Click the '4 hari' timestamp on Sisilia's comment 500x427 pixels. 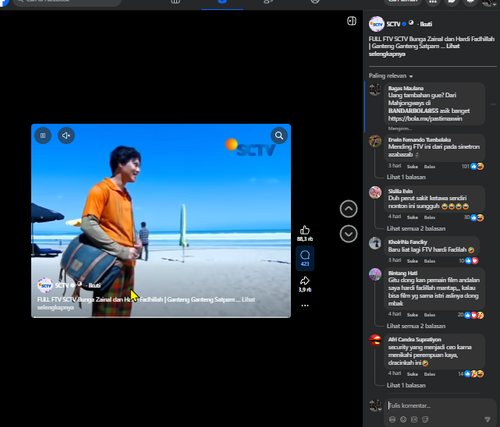[x=394, y=217]
